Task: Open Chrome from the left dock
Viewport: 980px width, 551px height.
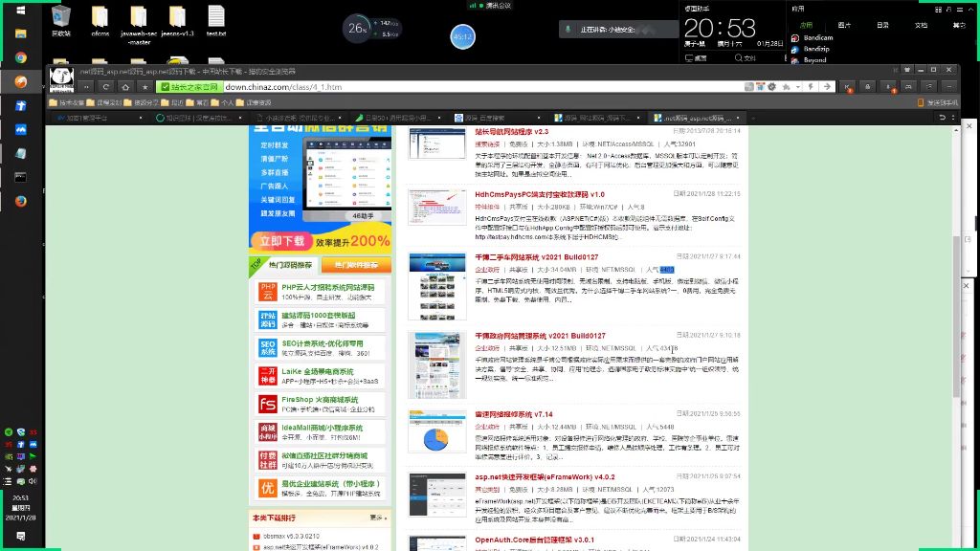Action: tap(21, 57)
